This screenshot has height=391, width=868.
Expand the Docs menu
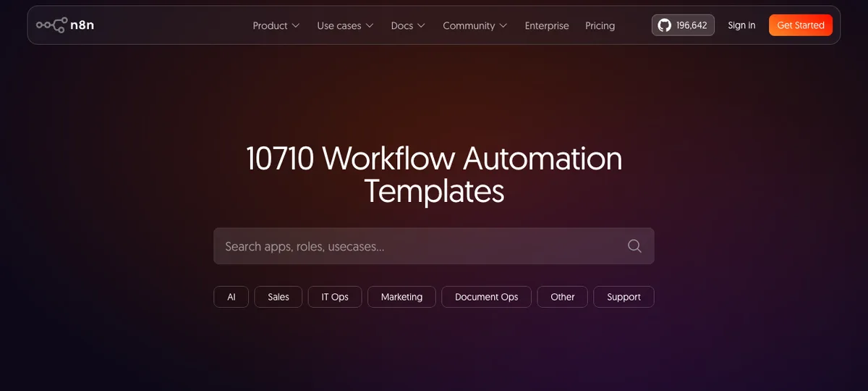tap(408, 25)
